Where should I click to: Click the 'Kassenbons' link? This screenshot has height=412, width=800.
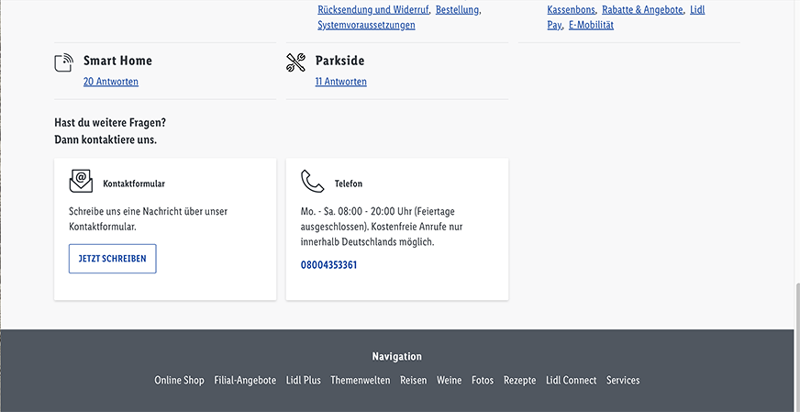(571, 10)
